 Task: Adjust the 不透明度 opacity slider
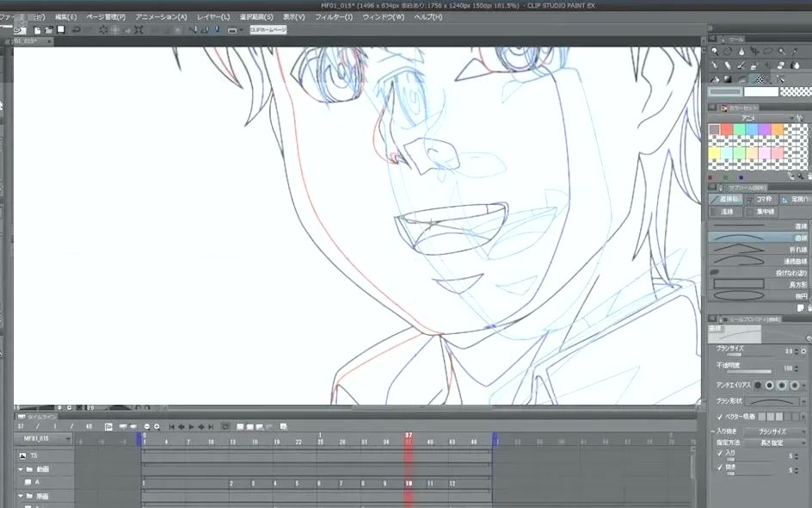(749, 372)
